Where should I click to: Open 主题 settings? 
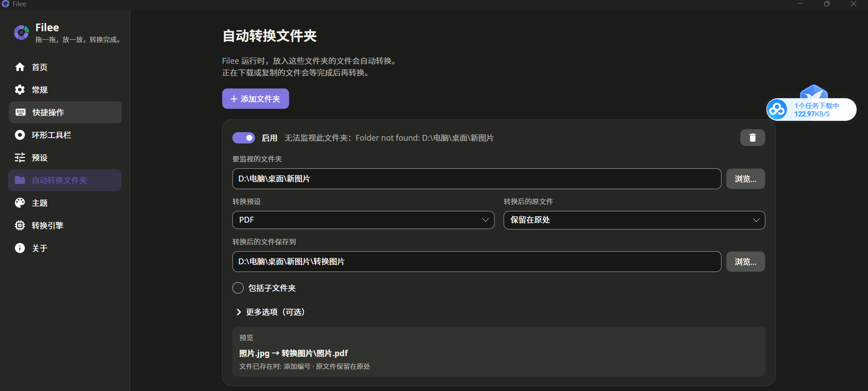65,203
